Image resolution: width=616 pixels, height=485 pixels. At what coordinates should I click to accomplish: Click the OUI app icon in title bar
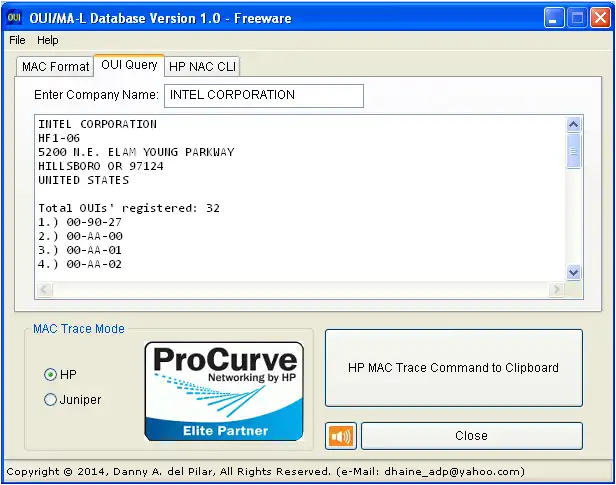point(14,18)
